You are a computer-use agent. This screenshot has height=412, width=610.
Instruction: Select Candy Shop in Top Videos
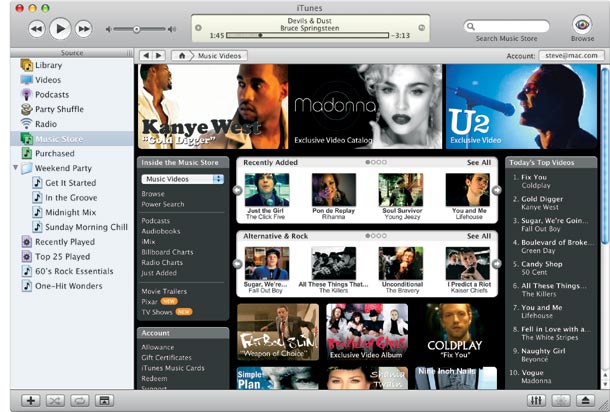click(542, 264)
